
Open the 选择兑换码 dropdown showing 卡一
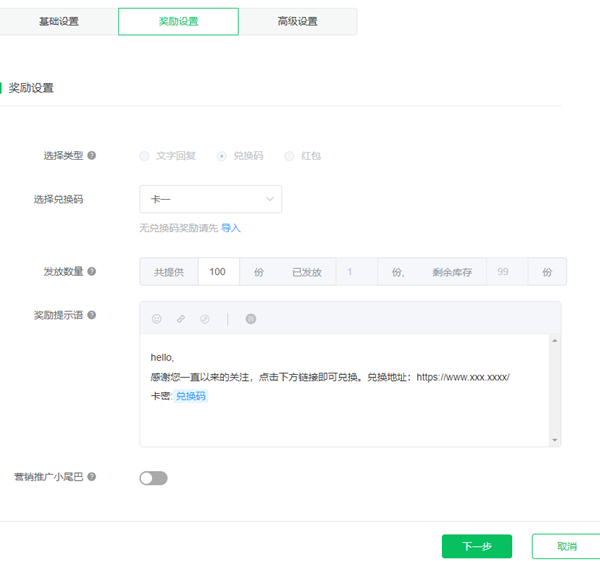tap(210, 199)
